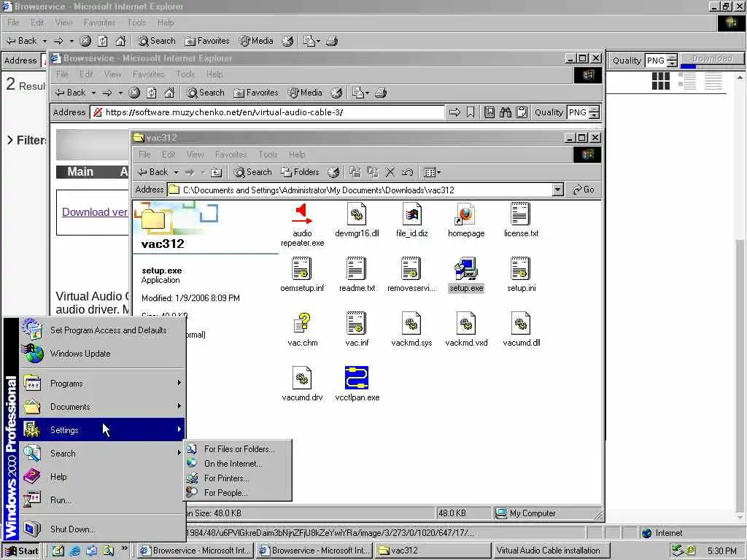Click Home icon in inner Browservice window

click(x=169, y=93)
